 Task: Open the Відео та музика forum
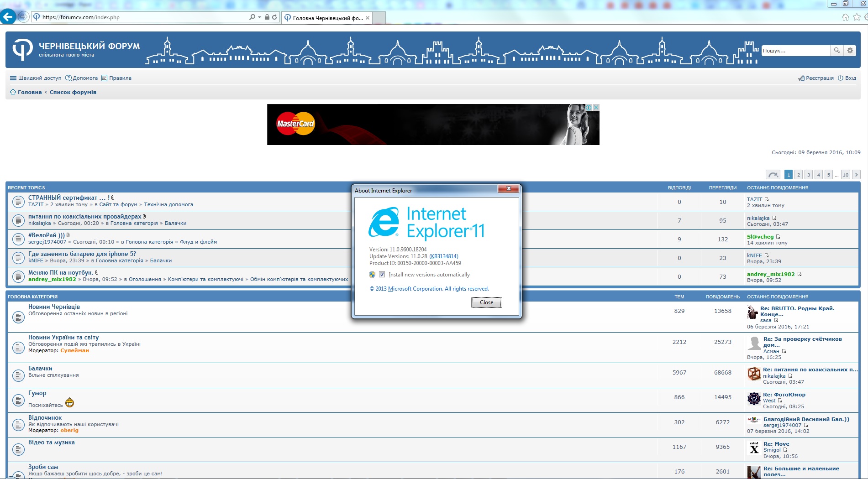click(52, 442)
